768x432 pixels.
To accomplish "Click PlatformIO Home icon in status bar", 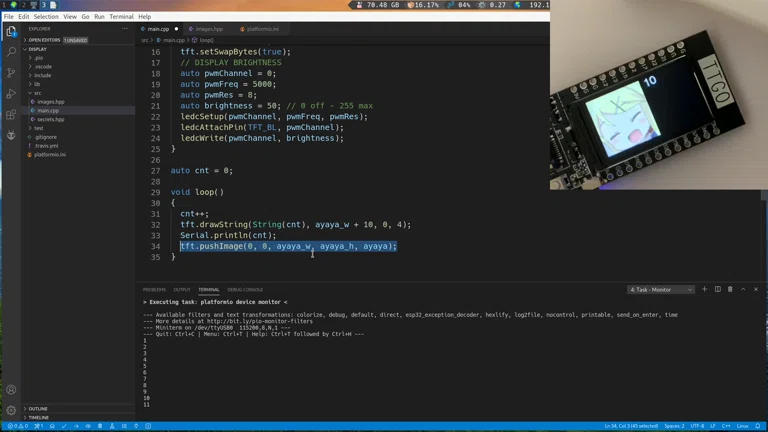I will (52, 426).
